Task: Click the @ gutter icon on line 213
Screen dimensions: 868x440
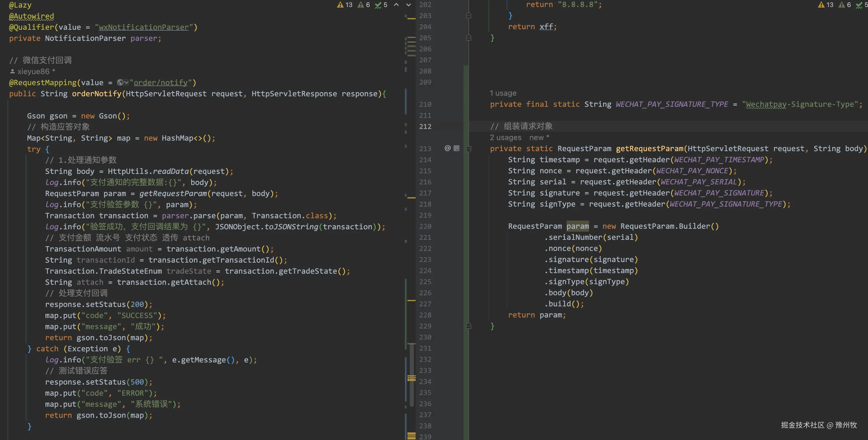Action: pos(447,148)
